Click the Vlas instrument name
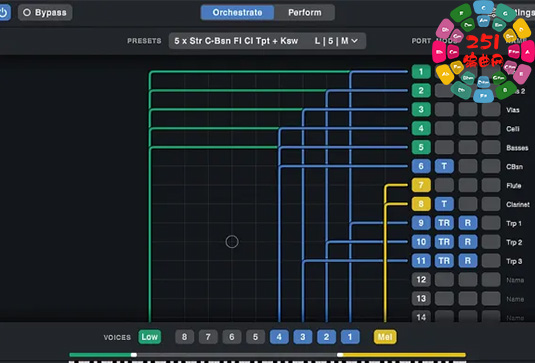Viewport: 535px width, 363px height. click(x=513, y=110)
